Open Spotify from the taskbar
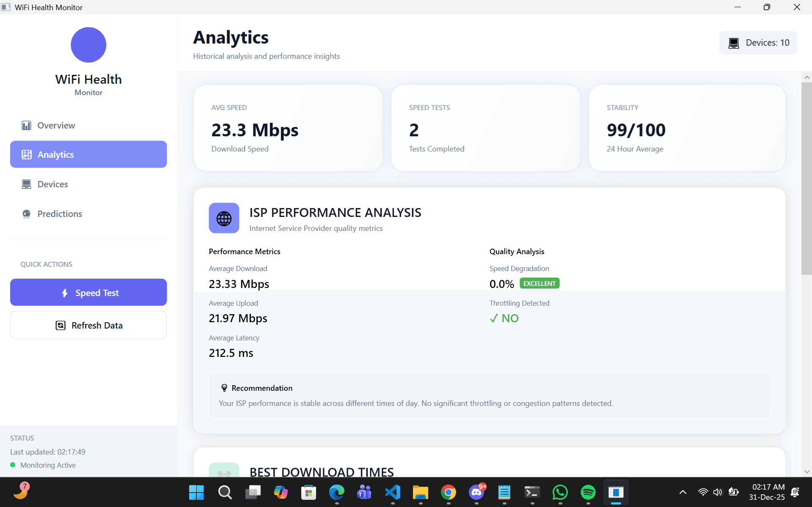Image resolution: width=812 pixels, height=507 pixels. [588, 492]
